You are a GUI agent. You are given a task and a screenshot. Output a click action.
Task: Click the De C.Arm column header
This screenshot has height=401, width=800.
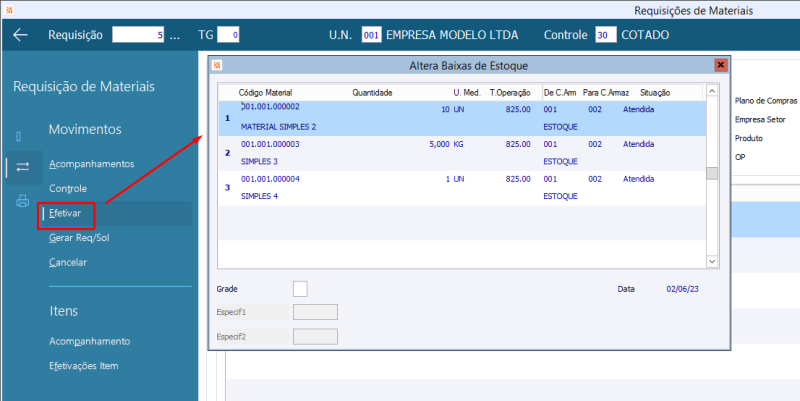[x=560, y=93]
